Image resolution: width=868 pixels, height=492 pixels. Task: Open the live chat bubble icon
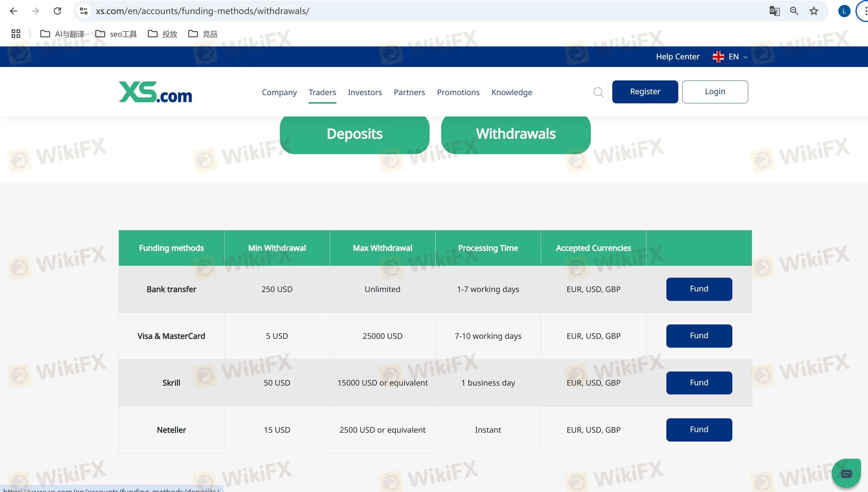point(846,474)
